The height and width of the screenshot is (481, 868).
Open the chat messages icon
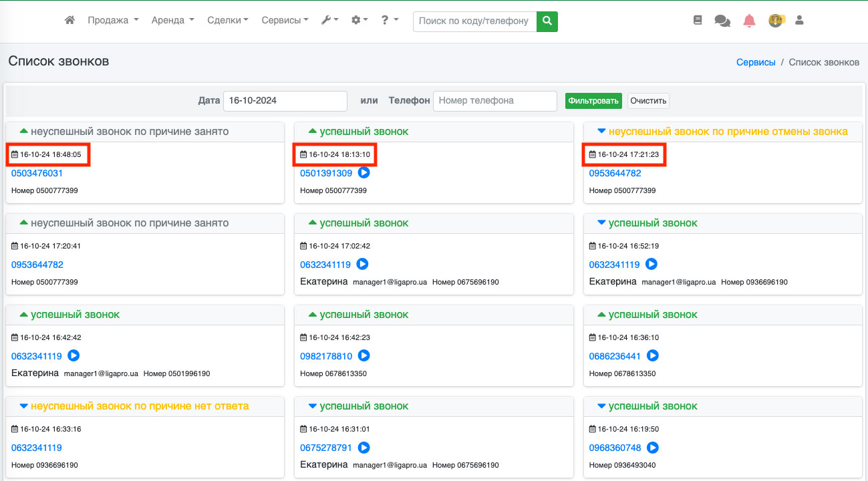722,21
